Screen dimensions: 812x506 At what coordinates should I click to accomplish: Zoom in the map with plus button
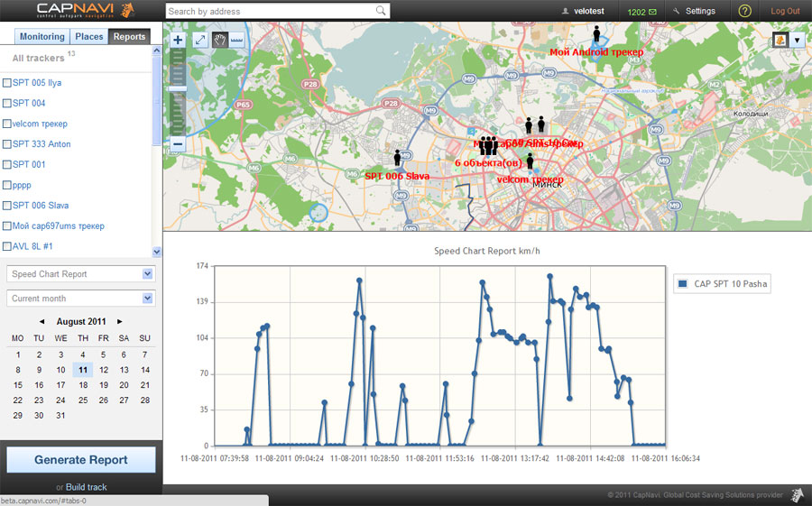[178, 40]
